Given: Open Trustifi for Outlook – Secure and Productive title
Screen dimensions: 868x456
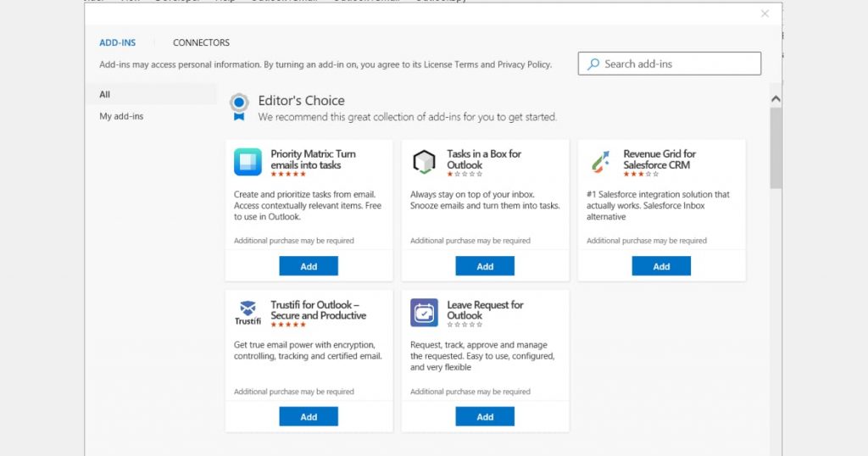Looking at the screenshot, I should [x=319, y=310].
